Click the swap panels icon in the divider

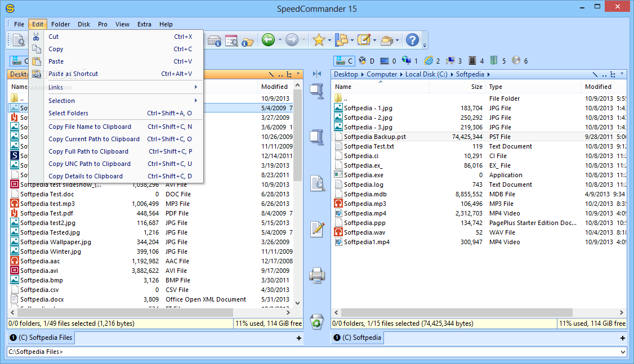point(317,74)
